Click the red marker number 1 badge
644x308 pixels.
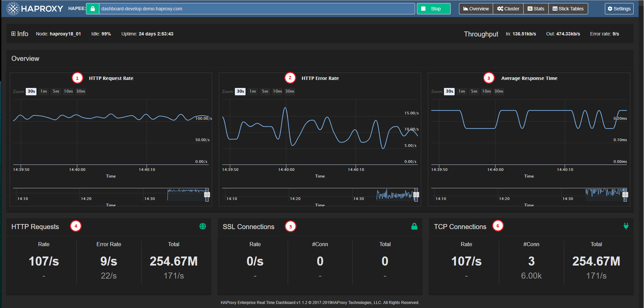click(x=77, y=78)
